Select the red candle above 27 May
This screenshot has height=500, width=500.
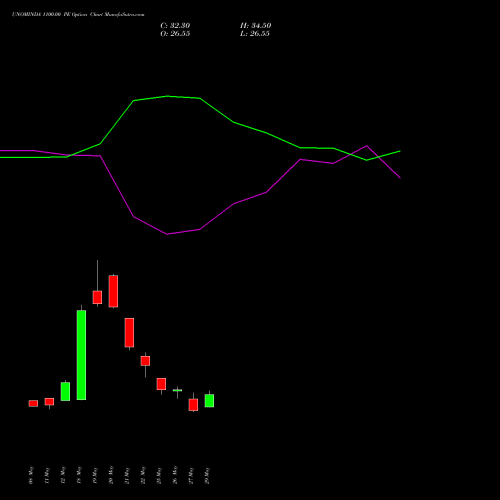click(193, 405)
